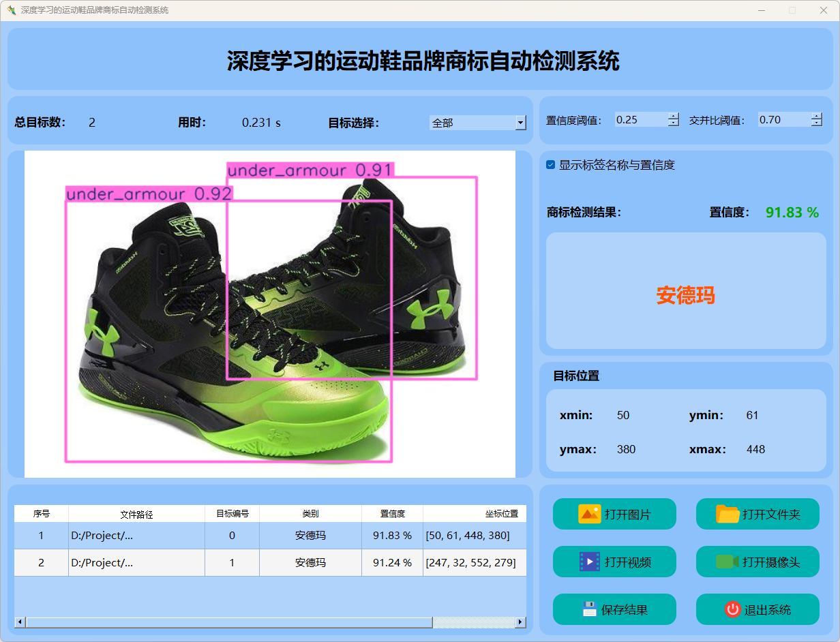Click the 类别 cell 安德玛 in row 1
Screen dimensions: 840x642
pos(310,536)
